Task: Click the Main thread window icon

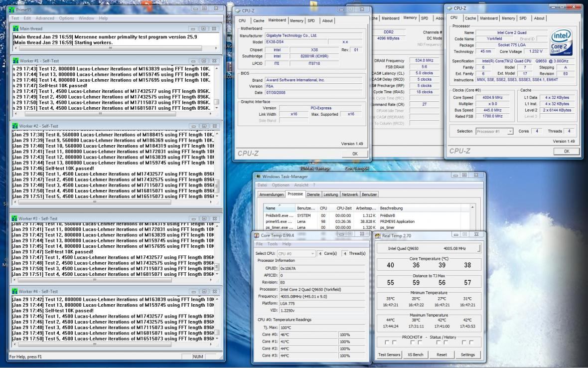Action: point(15,28)
